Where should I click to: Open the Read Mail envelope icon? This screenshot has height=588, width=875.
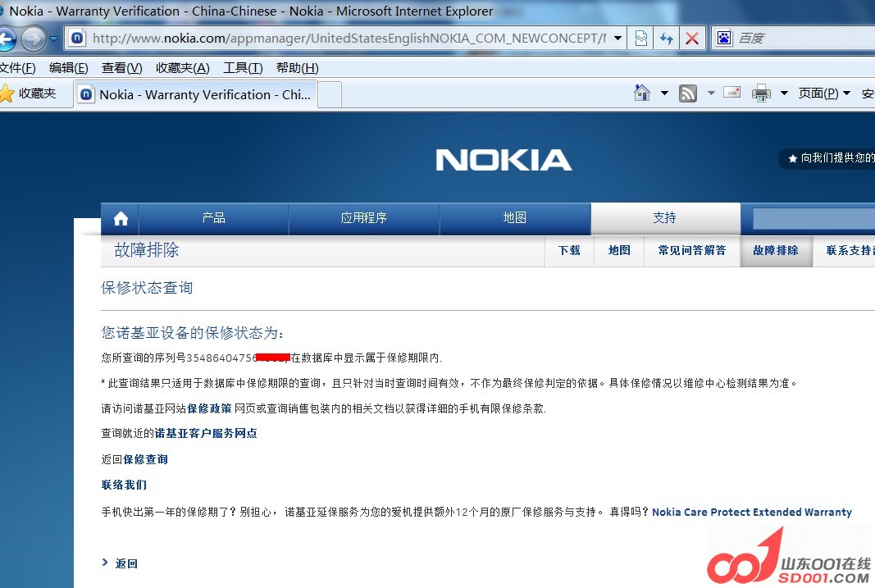click(731, 93)
